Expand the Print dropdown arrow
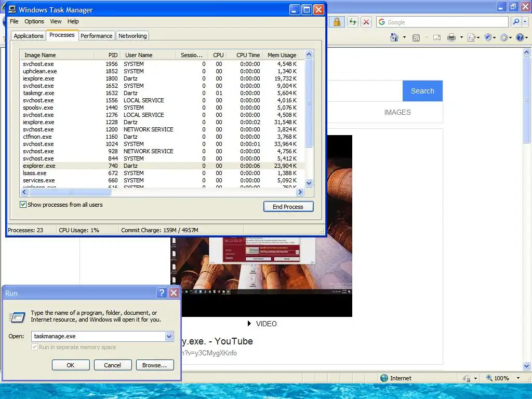Screen dimensions: 532x399 [x=461, y=37]
